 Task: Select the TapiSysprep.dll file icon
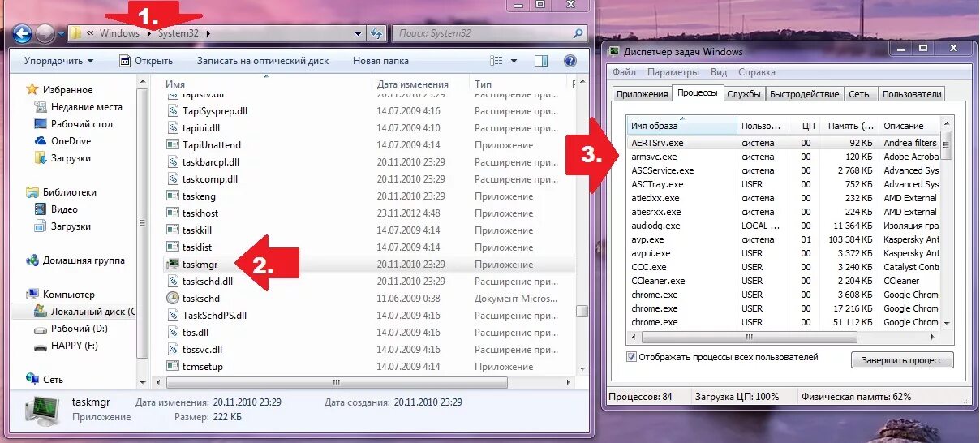coord(172,111)
